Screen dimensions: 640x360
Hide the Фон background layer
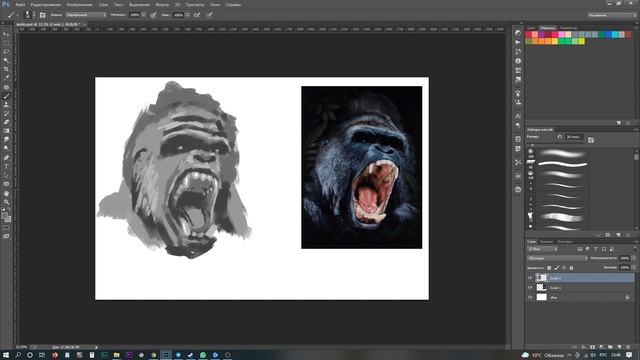point(530,298)
